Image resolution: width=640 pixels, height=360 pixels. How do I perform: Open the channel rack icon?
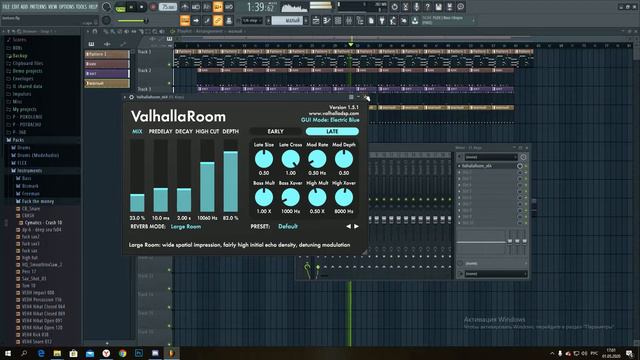tap(338, 20)
